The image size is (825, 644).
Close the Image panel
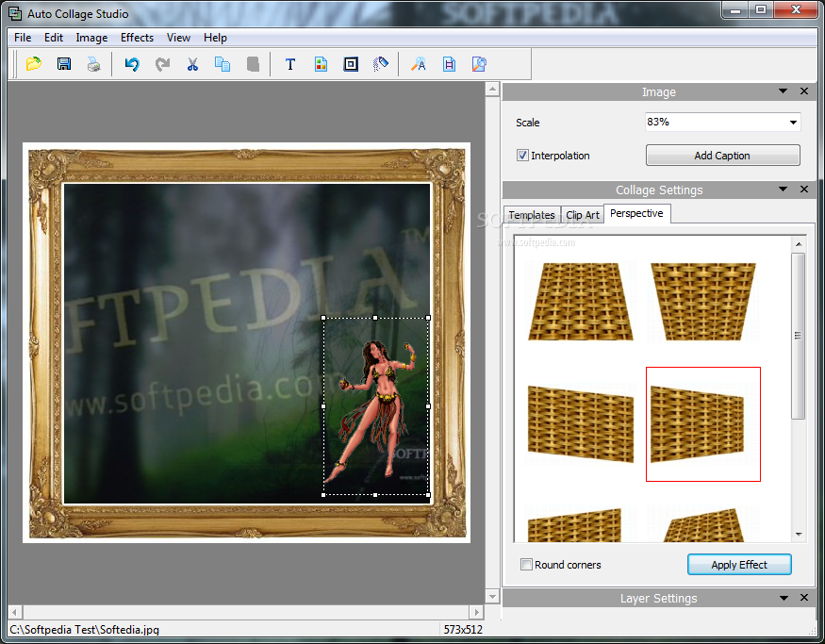click(x=804, y=91)
